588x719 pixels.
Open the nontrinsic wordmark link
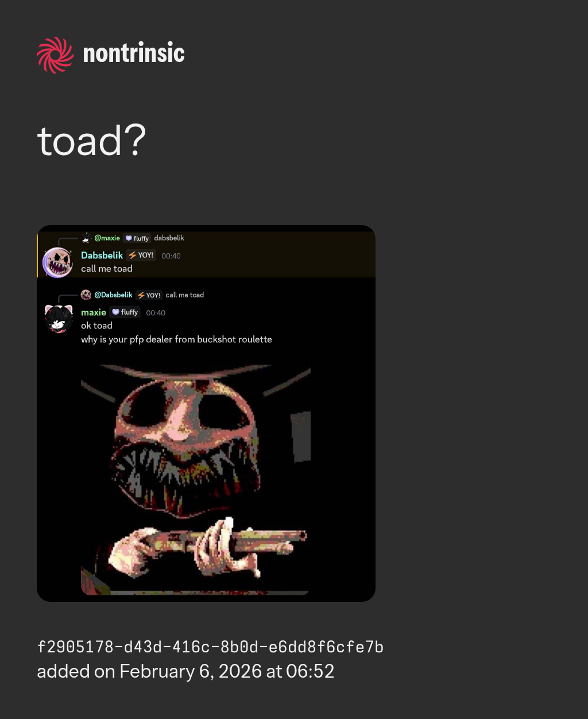pos(134,54)
